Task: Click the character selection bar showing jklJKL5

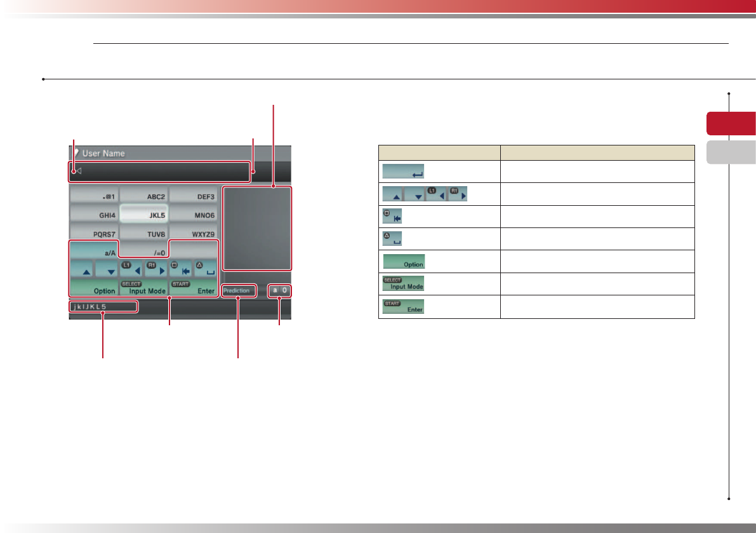Action: [x=103, y=307]
